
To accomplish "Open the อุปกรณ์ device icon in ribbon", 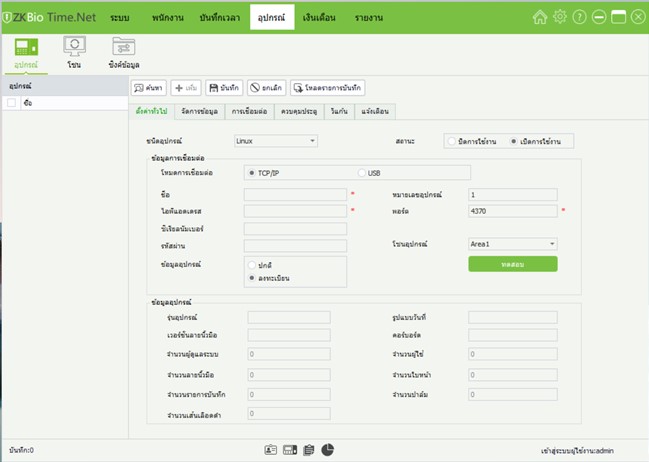I will tap(26, 47).
